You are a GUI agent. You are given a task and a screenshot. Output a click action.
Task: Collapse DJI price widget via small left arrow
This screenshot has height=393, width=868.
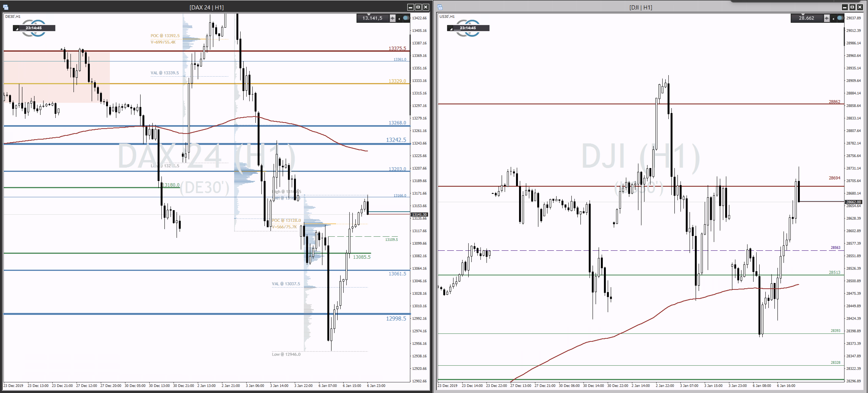point(833,19)
